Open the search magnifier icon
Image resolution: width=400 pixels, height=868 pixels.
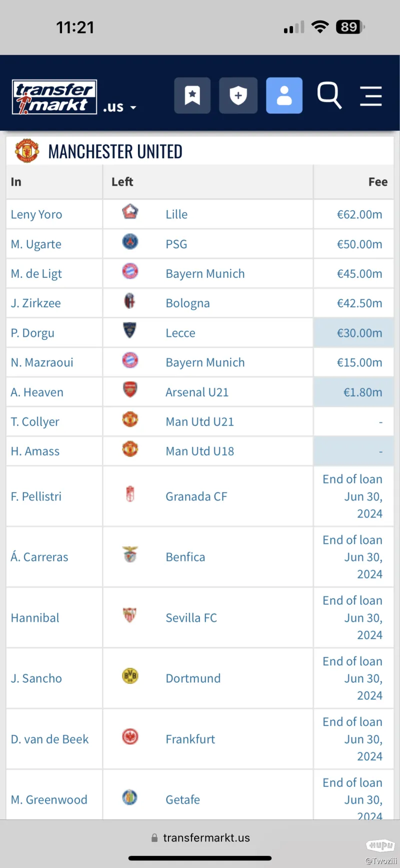click(329, 95)
